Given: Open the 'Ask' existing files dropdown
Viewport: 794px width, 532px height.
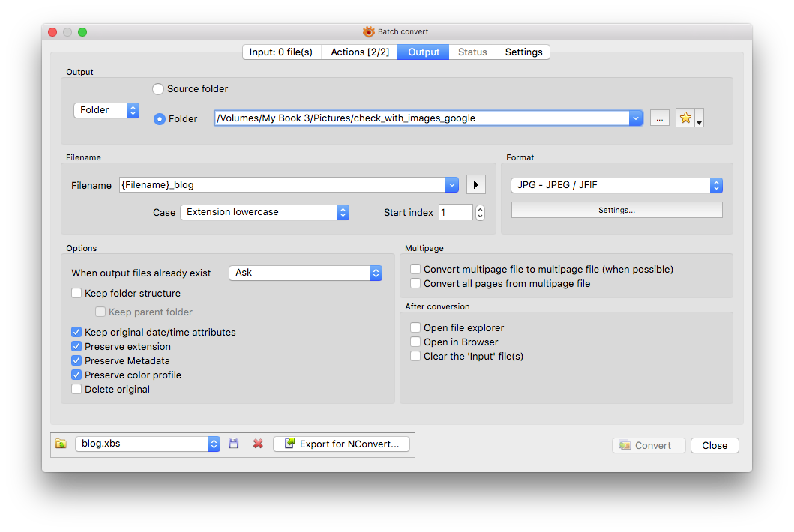Looking at the screenshot, I should tap(306, 273).
